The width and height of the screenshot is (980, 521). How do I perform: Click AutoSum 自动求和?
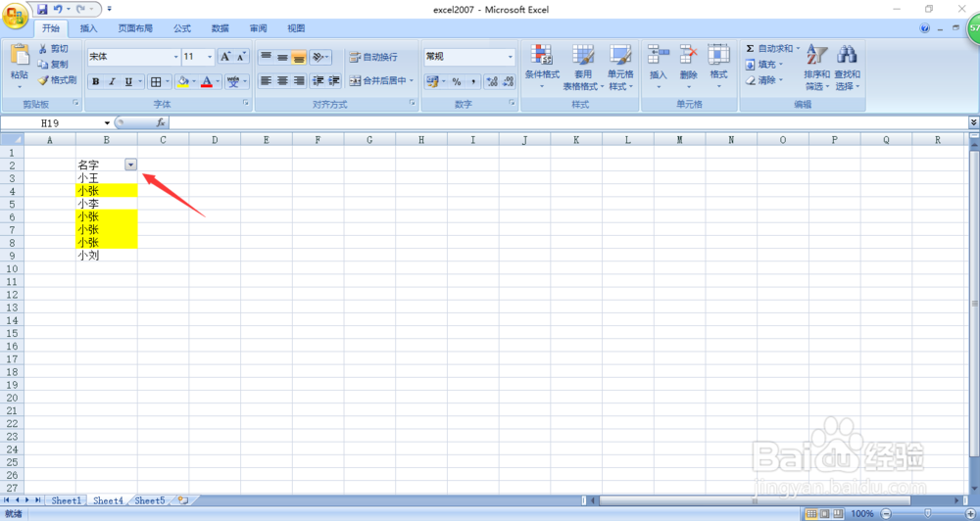772,48
